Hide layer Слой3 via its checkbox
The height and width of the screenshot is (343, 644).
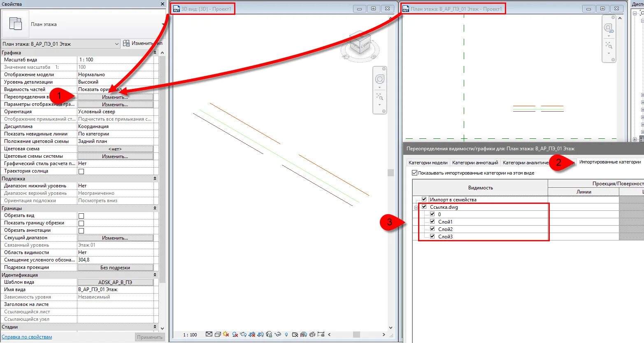(432, 236)
